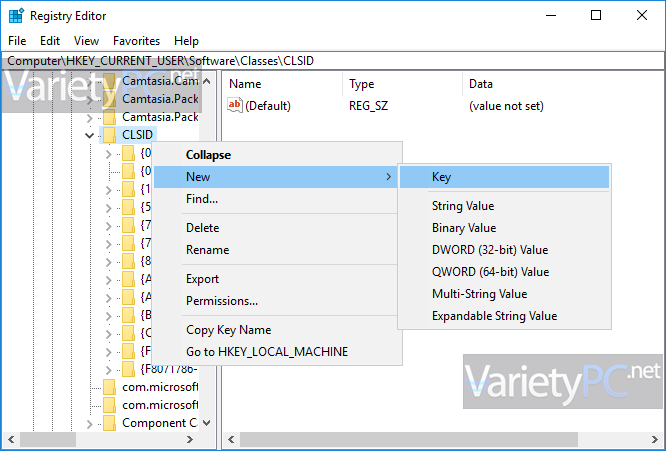This screenshot has height=451, width=666.
Task: Expand the Component key chevron
Action: (x=89, y=424)
